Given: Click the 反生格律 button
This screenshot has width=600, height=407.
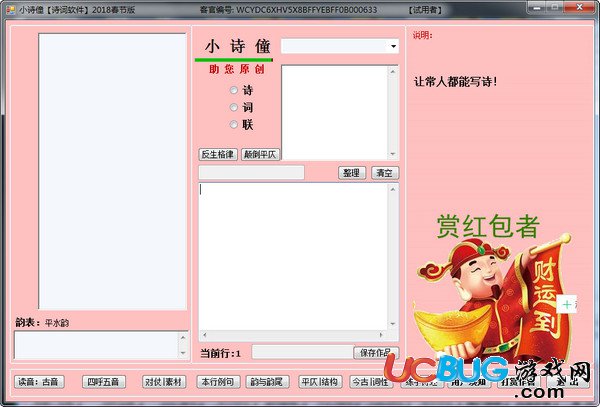Looking at the screenshot, I should pyautogui.click(x=218, y=154).
